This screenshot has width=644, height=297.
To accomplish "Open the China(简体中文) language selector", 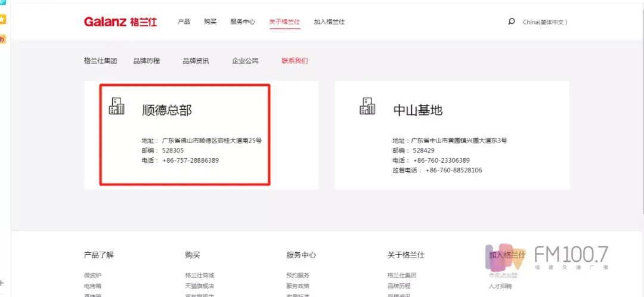I will click(x=545, y=22).
